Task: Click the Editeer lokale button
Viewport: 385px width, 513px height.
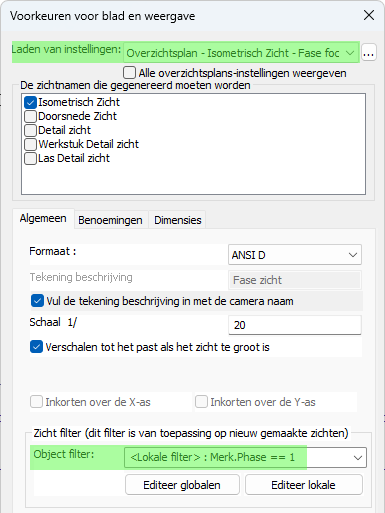Action: coord(303,485)
